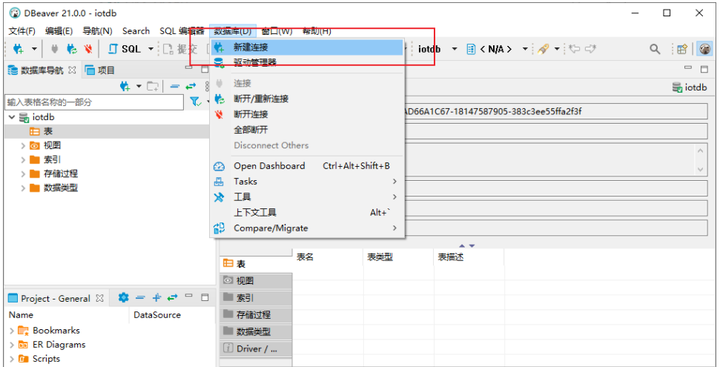Expand the 视图 tree node
The height and width of the screenshot is (367, 720).
23,146
